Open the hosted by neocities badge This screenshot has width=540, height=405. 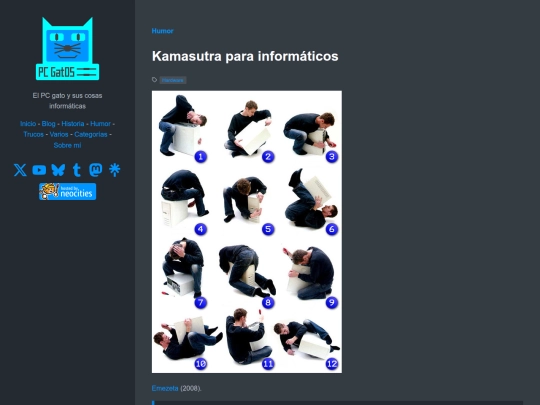pos(68,191)
